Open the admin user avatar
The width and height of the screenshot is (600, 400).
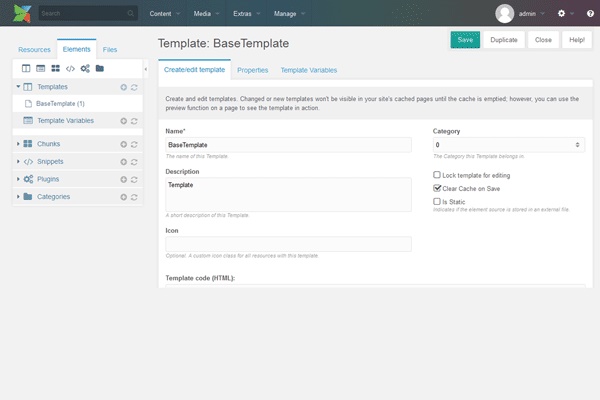pyautogui.click(x=504, y=14)
